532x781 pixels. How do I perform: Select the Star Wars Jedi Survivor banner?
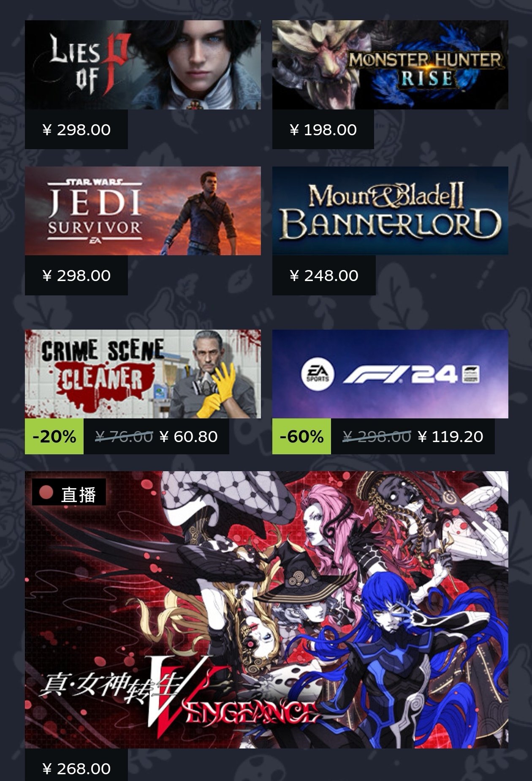click(143, 211)
